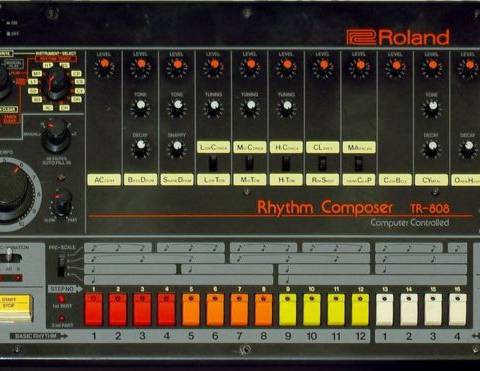Tap the red step 4 button
Screen dimensions: 480x371
click(x=167, y=309)
